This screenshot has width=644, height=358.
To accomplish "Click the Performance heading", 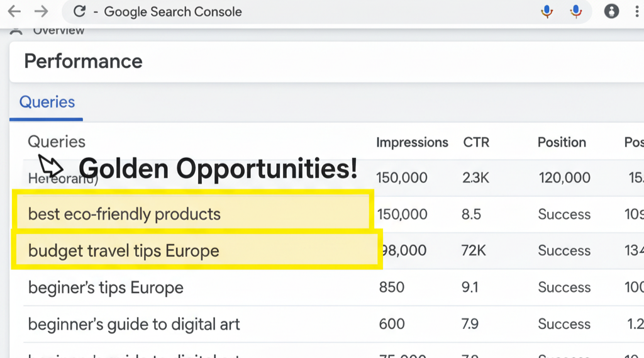I will coord(83,61).
